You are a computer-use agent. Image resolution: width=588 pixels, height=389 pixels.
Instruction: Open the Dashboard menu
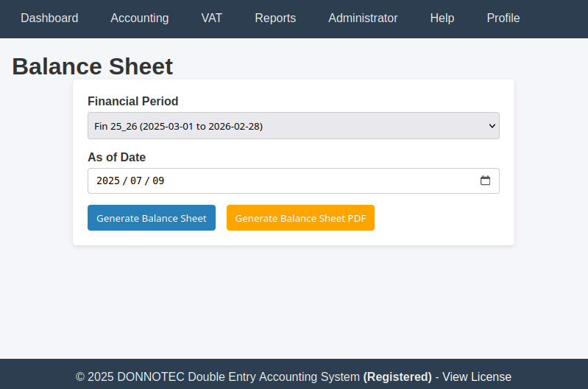coord(49,18)
